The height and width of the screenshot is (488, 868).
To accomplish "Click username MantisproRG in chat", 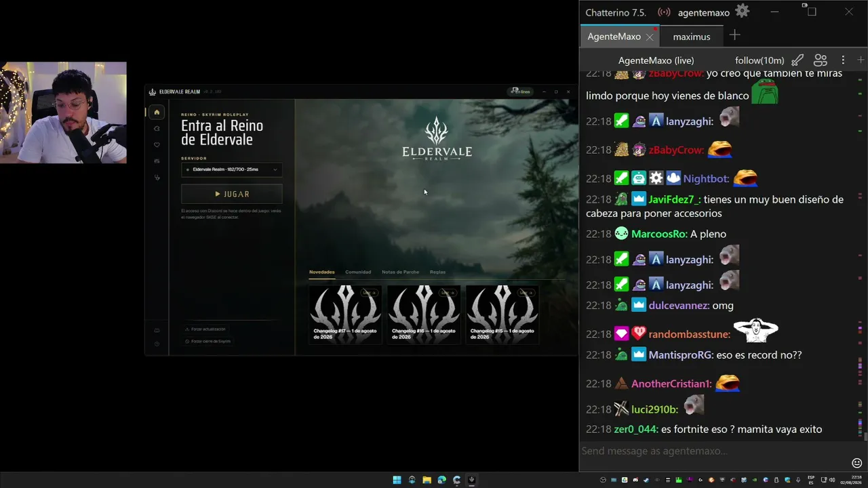I will 681,355.
